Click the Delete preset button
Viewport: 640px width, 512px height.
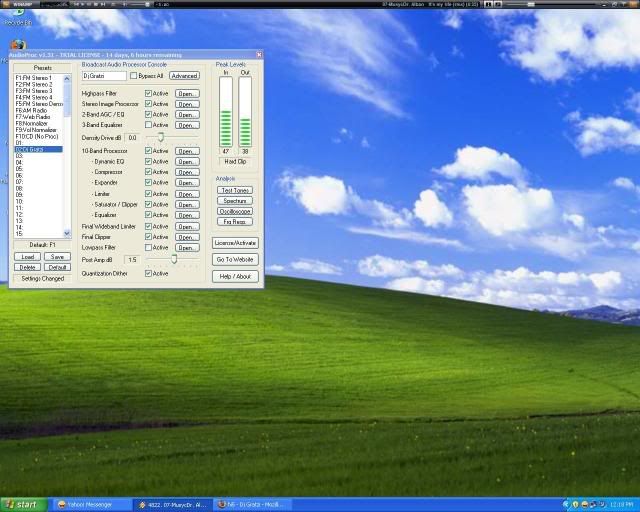click(27, 267)
